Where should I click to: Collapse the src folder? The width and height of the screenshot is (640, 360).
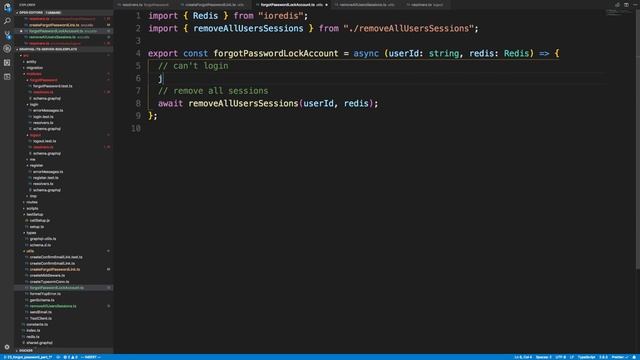click(26, 56)
